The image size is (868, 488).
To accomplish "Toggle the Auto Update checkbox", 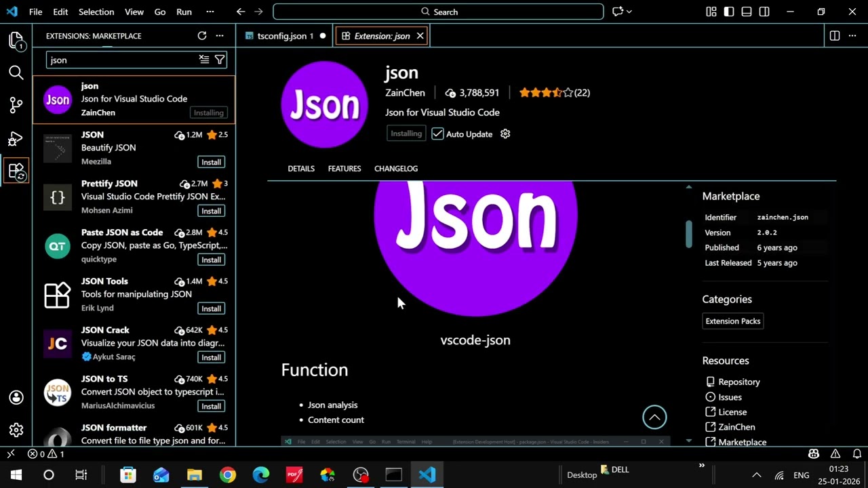I will (437, 134).
